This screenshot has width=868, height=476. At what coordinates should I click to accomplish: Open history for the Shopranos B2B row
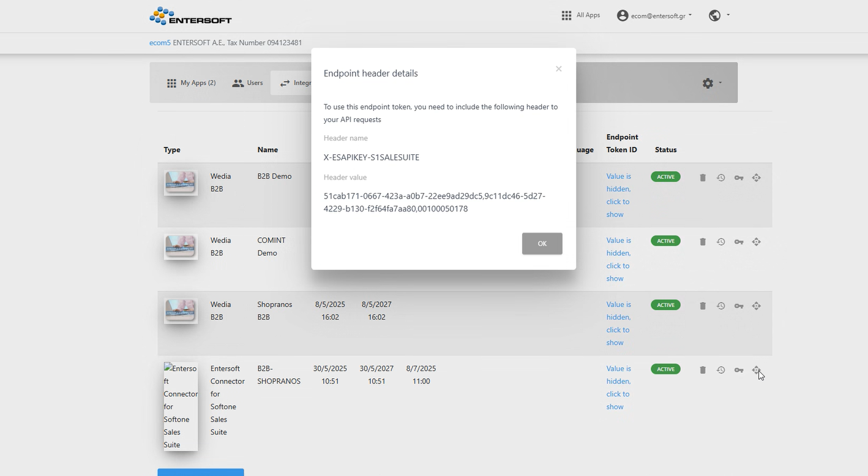[720, 306]
